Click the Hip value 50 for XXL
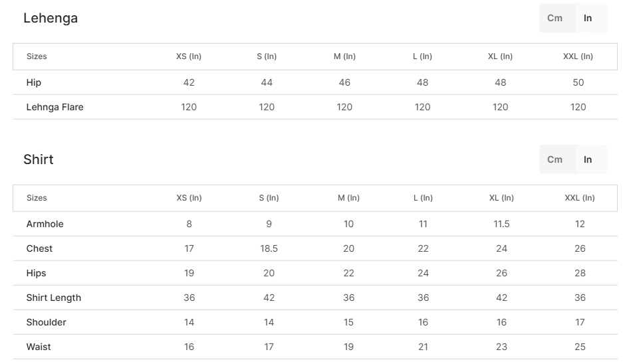 [x=578, y=82]
